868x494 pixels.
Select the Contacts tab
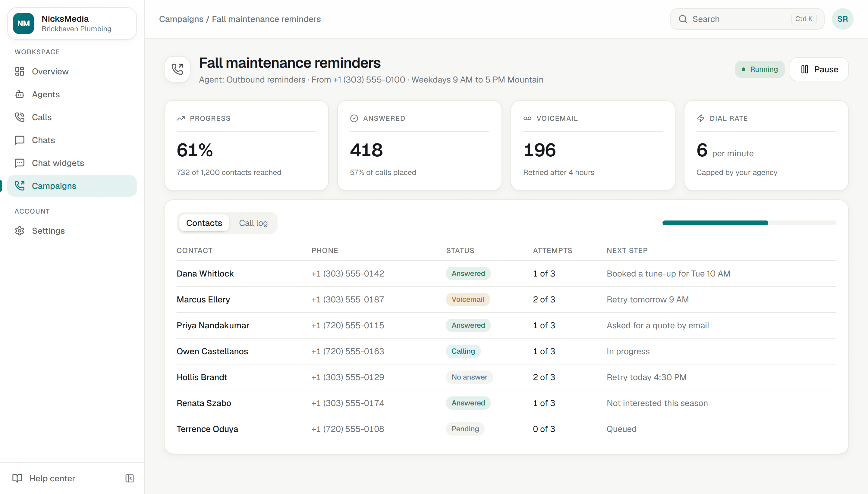coord(204,223)
